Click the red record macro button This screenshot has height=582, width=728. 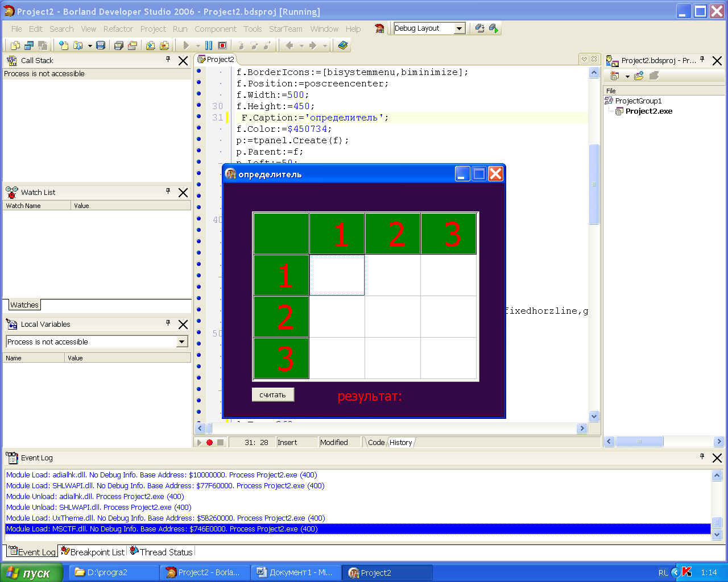(209, 442)
